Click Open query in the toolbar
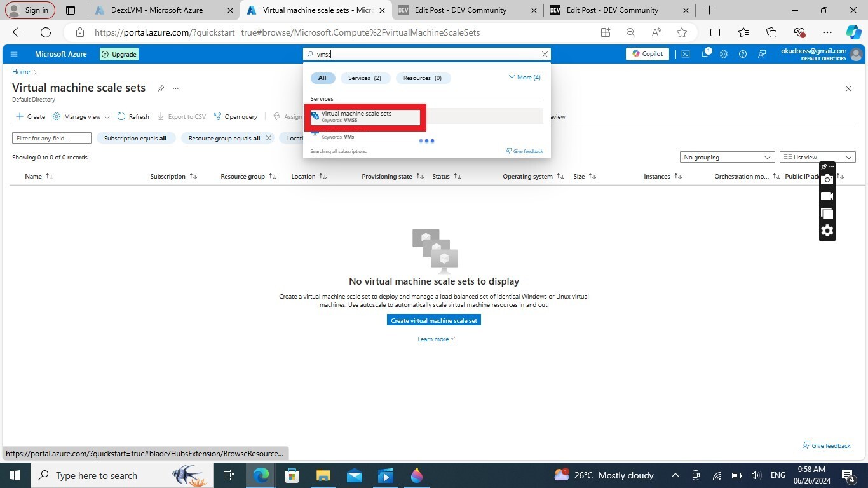 pyautogui.click(x=236, y=117)
